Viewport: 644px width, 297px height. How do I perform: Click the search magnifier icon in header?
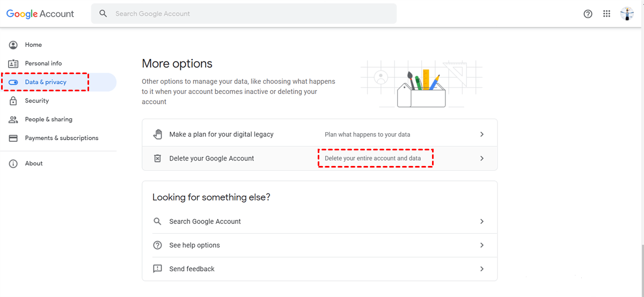click(x=104, y=13)
